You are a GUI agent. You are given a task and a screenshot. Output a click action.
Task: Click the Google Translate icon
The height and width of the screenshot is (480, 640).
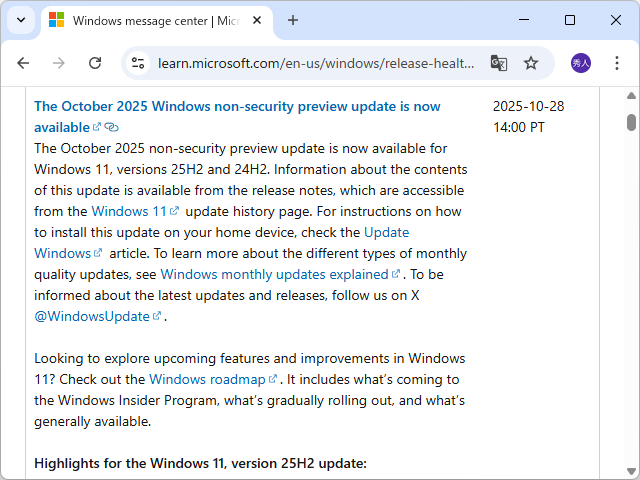[499, 63]
